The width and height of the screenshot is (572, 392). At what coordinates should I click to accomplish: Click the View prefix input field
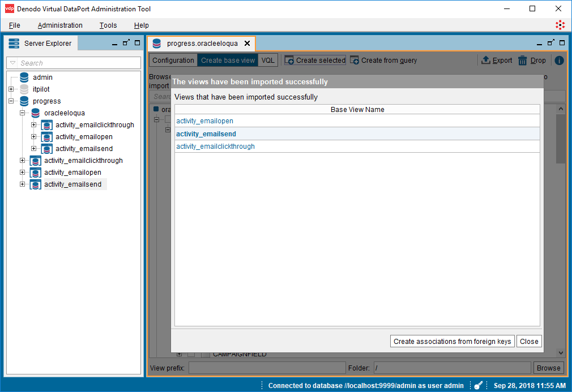pyautogui.click(x=267, y=368)
